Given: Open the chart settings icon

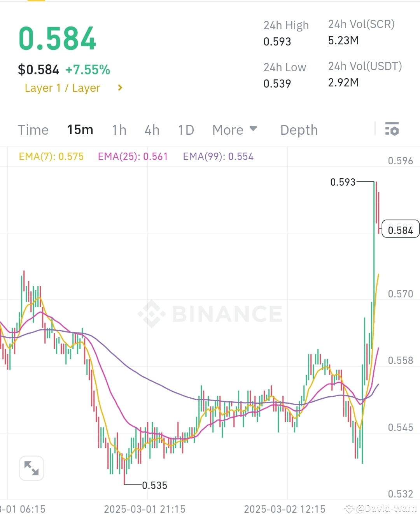Looking at the screenshot, I should (x=392, y=129).
